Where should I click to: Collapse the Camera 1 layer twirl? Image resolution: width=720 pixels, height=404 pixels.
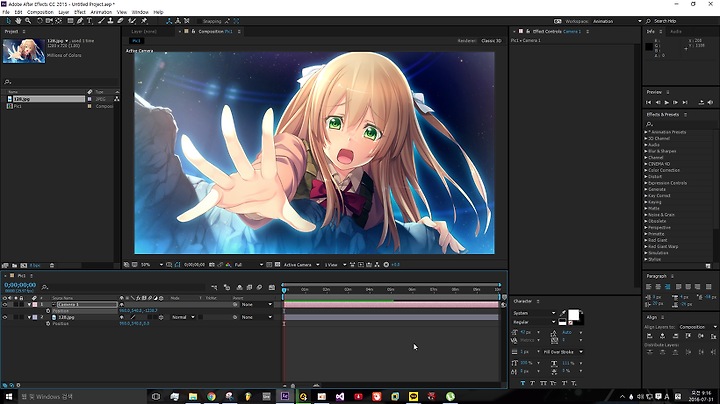29,304
